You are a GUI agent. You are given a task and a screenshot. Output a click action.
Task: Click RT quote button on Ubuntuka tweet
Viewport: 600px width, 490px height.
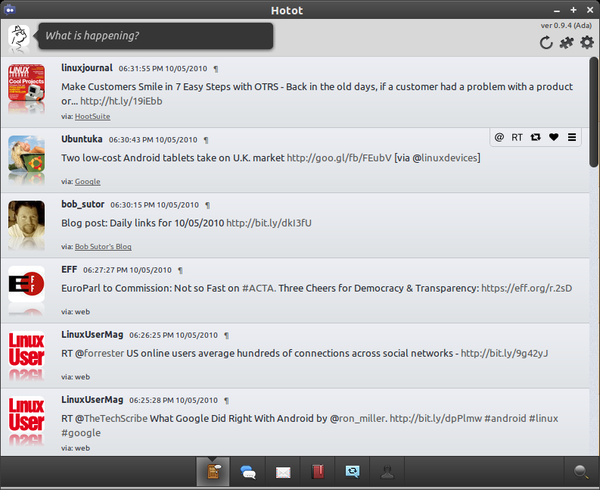click(x=517, y=137)
